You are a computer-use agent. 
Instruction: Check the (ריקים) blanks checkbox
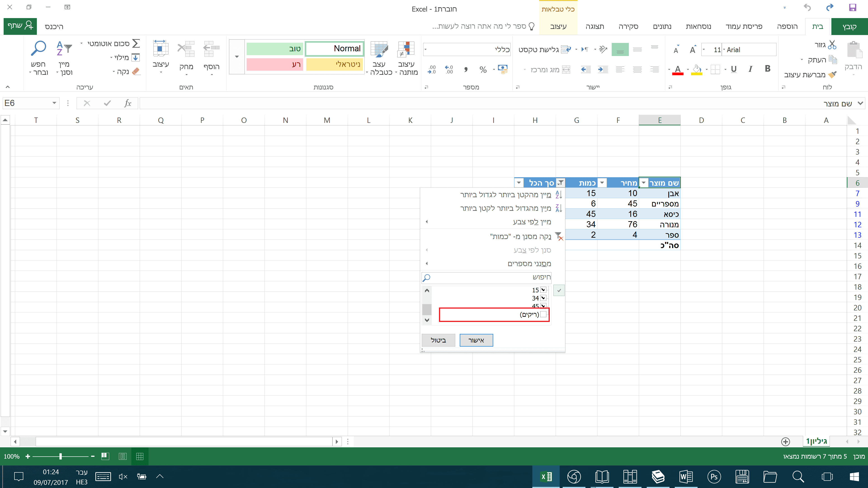coord(543,314)
